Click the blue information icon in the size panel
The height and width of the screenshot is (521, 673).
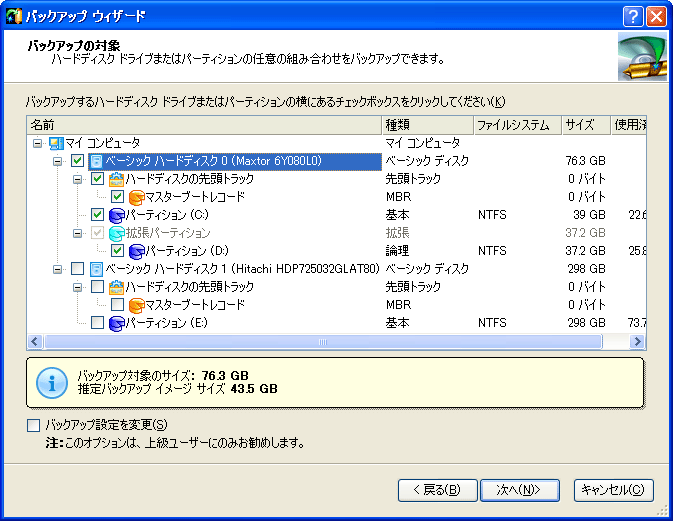click(x=52, y=383)
